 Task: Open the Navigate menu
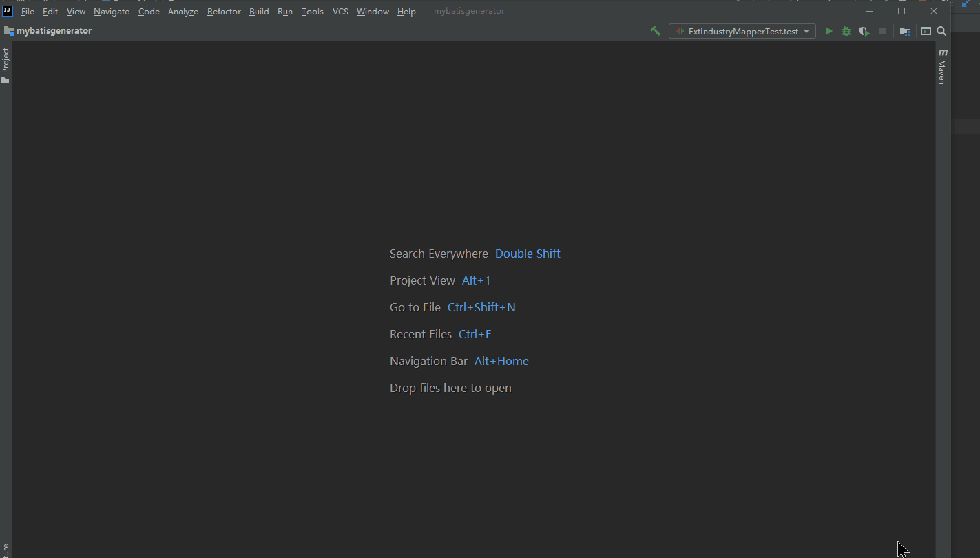pos(111,11)
